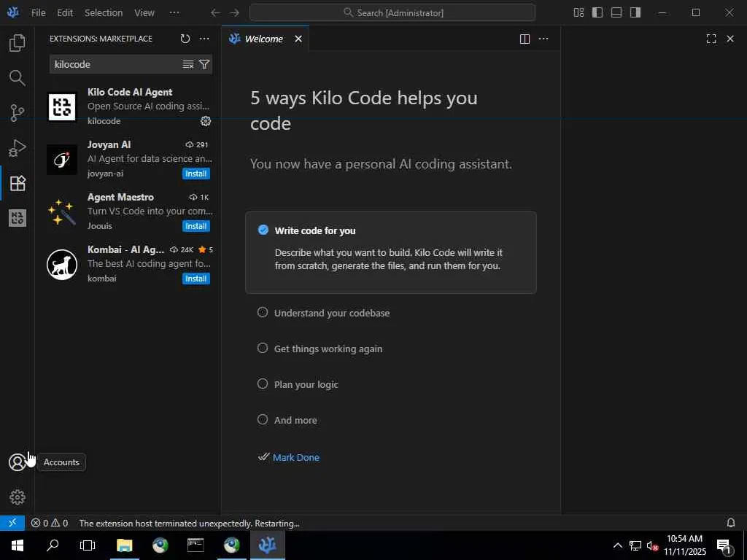Screen dimensions: 747x560
Task: Open the File menu
Action: (x=38, y=13)
